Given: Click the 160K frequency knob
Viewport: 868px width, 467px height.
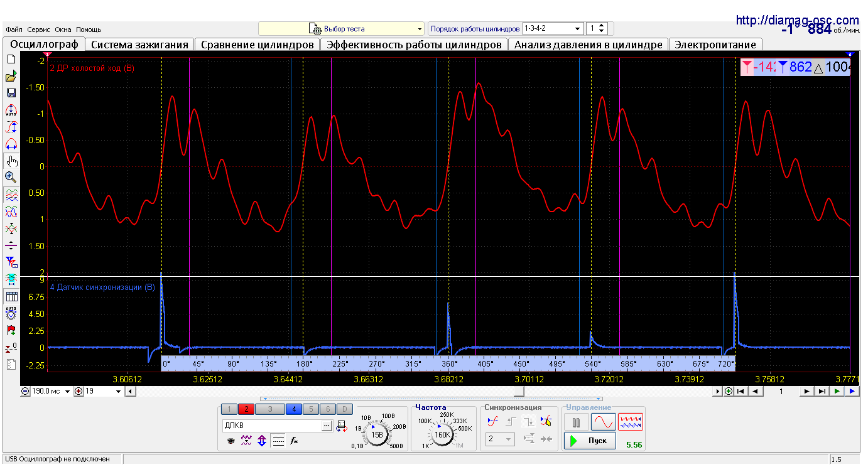Looking at the screenshot, I should [x=443, y=434].
